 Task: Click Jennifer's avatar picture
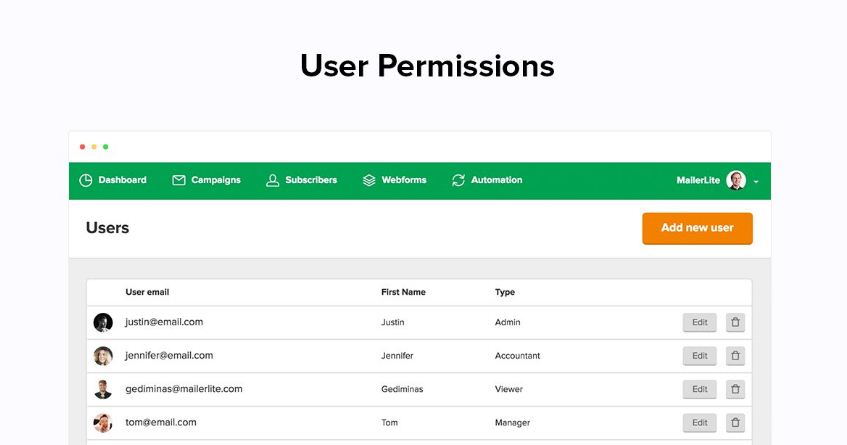103,356
